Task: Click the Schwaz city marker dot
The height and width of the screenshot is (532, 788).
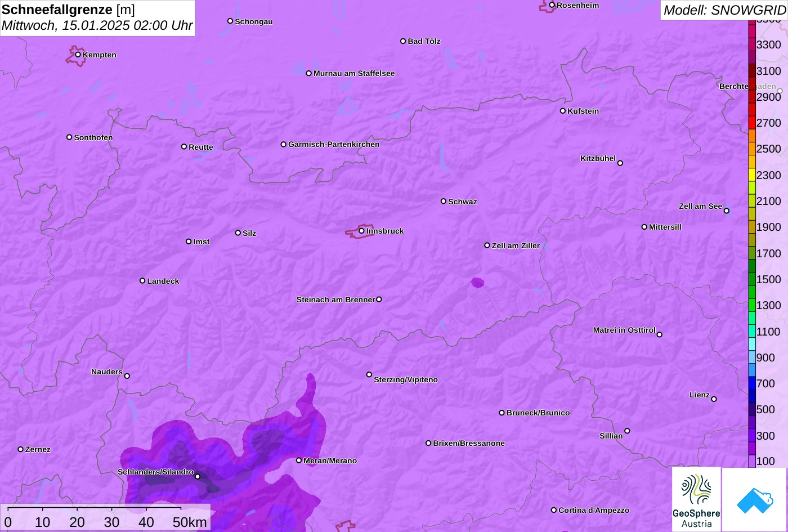Action: coord(444,201)
